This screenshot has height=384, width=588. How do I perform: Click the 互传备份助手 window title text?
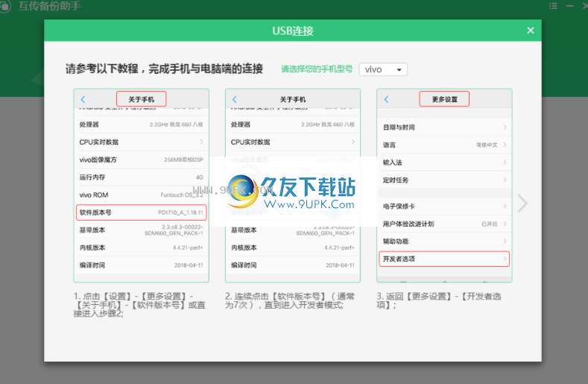(49, 6)
